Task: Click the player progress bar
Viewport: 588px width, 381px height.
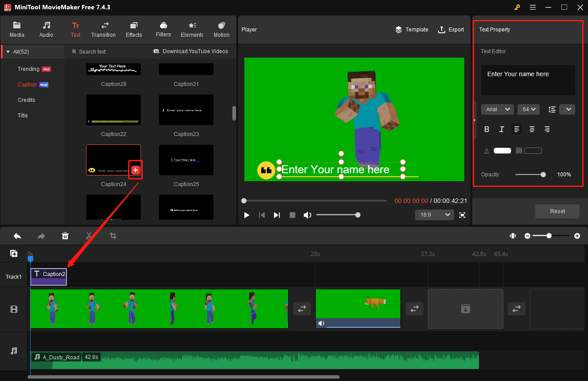Action: coord(315,201)
